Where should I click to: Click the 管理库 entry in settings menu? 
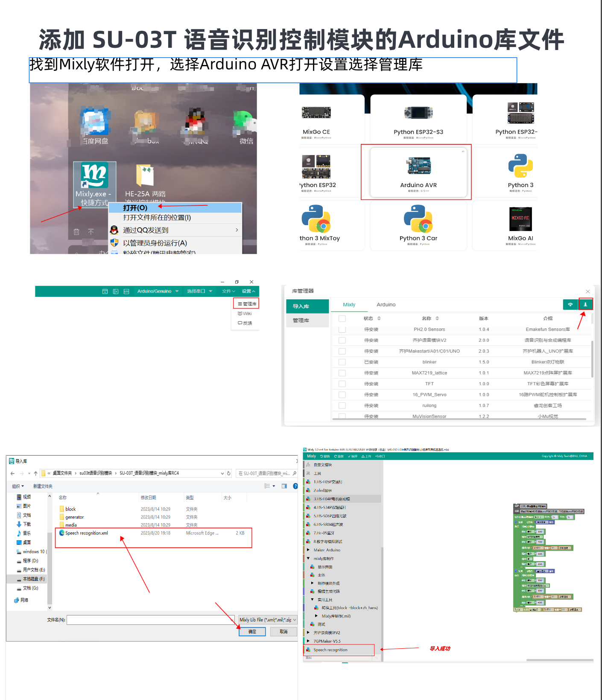click(246, 304)
